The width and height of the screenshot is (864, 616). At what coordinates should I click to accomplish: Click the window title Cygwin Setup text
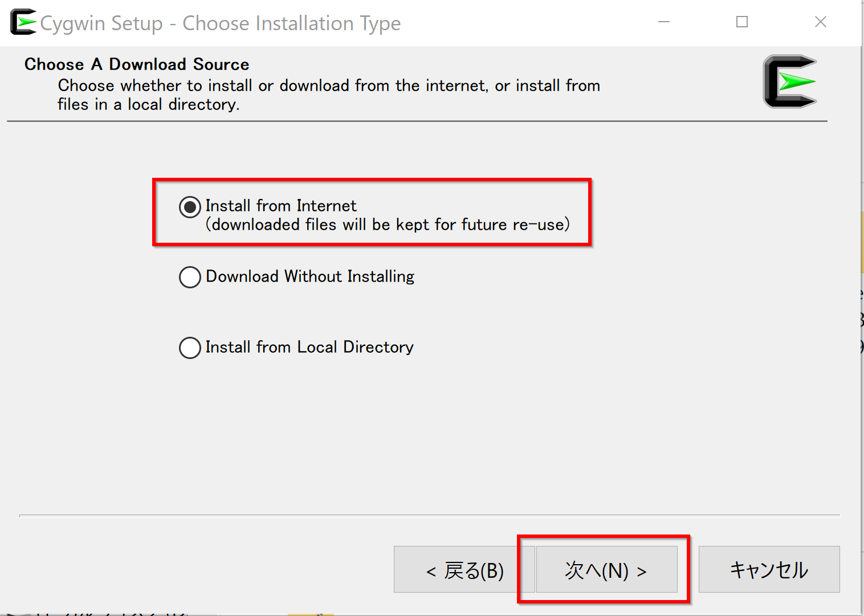coord(101,23)
